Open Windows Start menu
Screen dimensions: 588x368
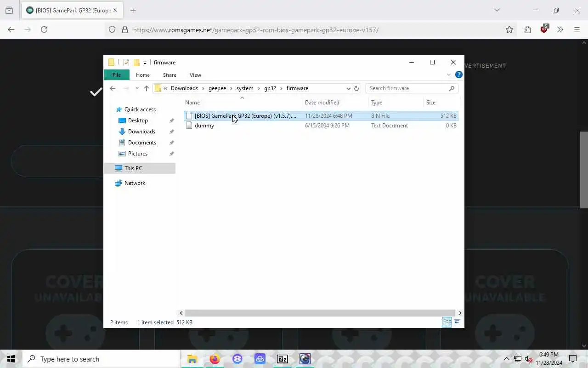(x=11, y=359)
